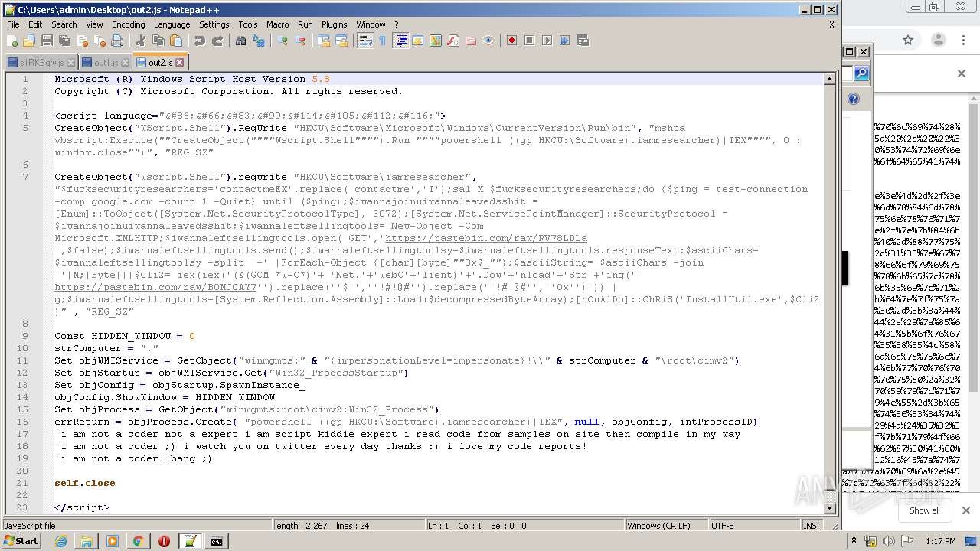Image resolution: width=980 pixels, height=551 pixels.
Task: Open the Settings menu
Action: coord(214,24)
